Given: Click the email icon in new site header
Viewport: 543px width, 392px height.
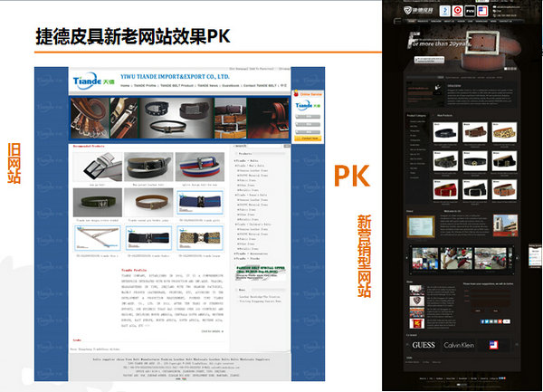Looking at the screenshot, I should tap(494, 6).
